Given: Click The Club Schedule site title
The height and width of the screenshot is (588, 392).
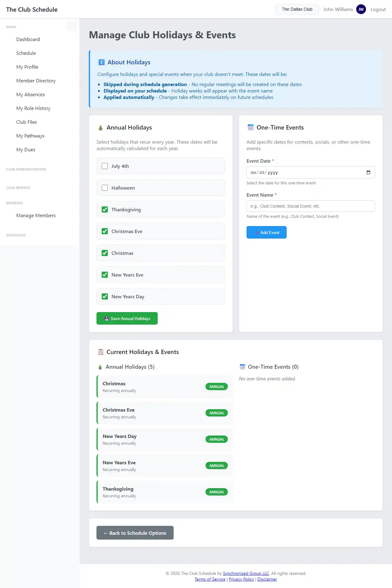Looking at the screenshot, I should (x=32, y=9).
